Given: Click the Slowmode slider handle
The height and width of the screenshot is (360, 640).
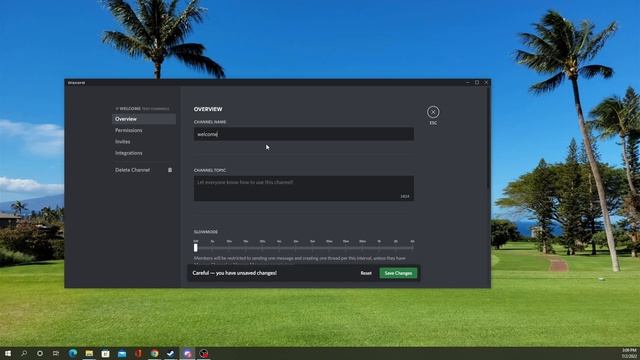Looking at the screenshot, I should pyautogui.click(x=196, y=247).
